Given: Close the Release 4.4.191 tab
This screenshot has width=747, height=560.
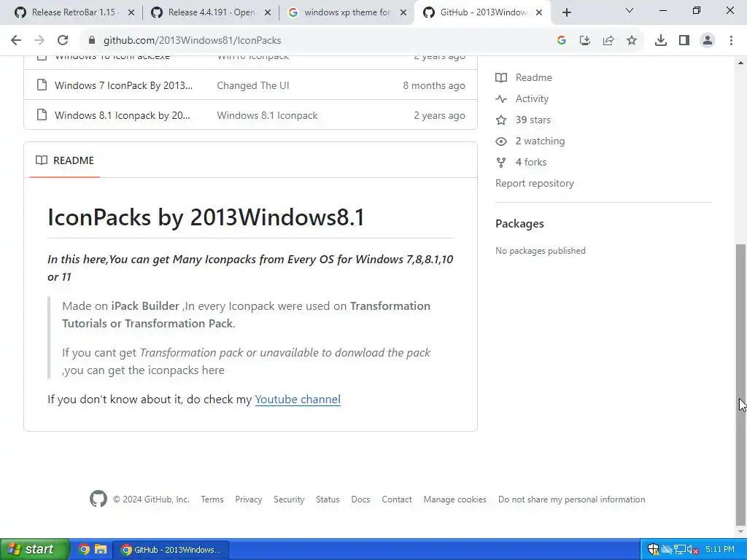Looking at the screenshot, I should [x=268, y=12].
